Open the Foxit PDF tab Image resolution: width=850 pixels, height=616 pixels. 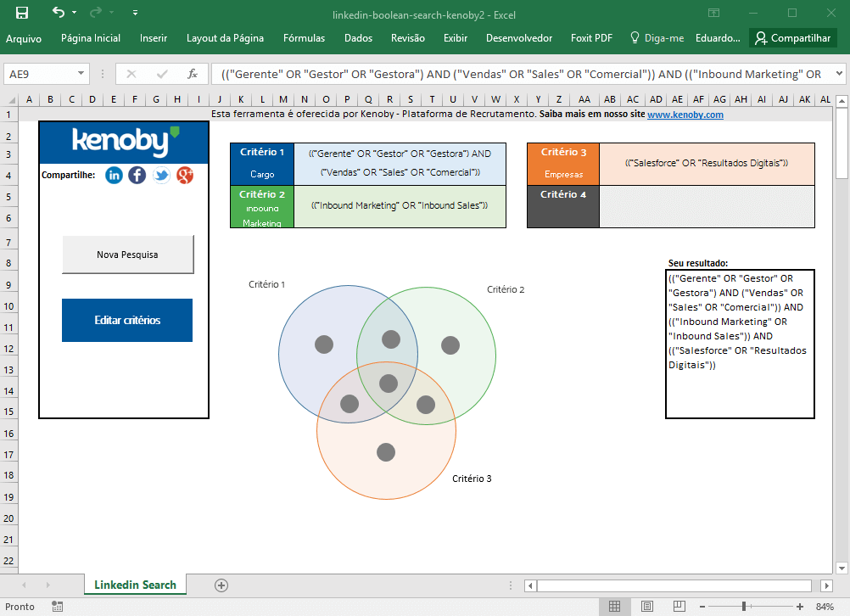[x=591, y=38]
